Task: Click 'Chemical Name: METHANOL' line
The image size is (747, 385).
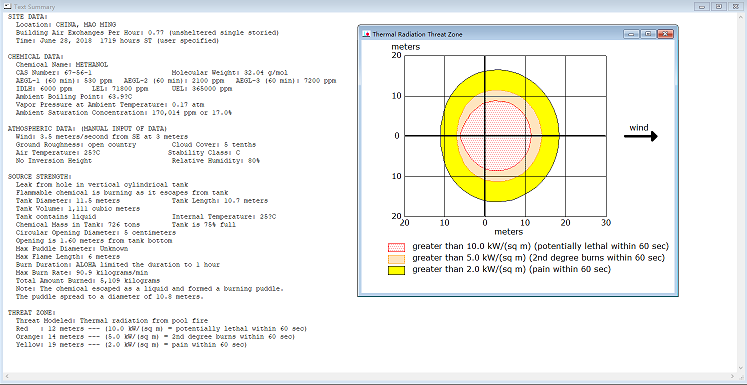Action: coord(62,64)
